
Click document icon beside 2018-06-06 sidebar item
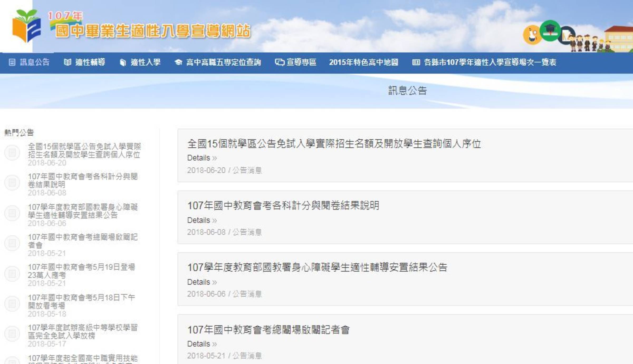[x=12, y=213]
